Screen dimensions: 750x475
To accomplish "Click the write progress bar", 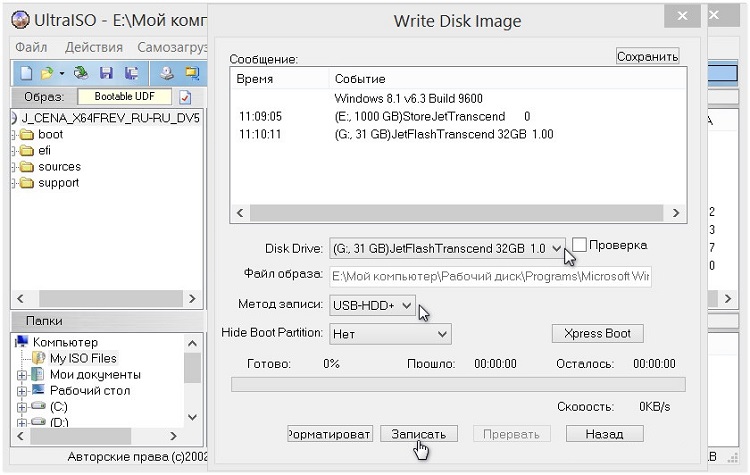I will point(458,384).
